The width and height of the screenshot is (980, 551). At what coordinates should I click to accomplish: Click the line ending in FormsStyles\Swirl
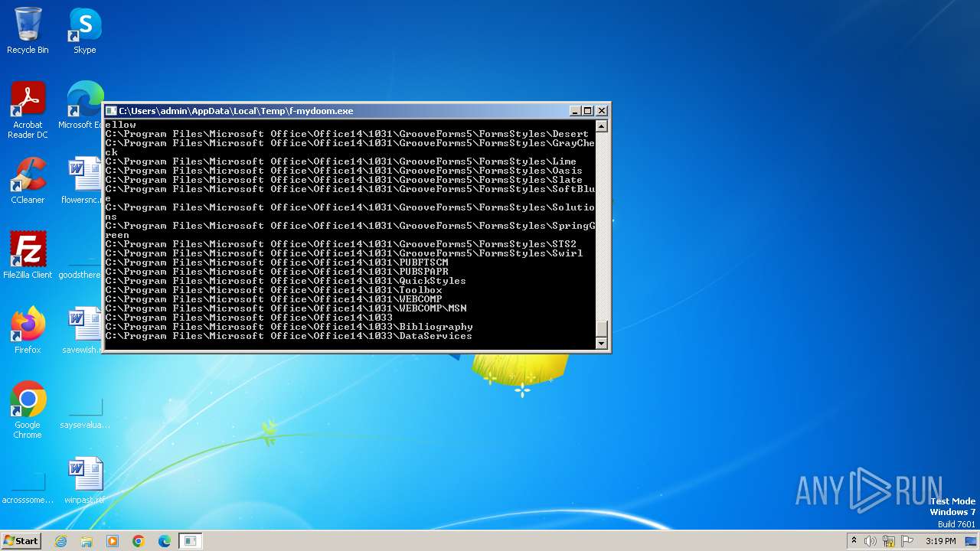tap(344, 253)
